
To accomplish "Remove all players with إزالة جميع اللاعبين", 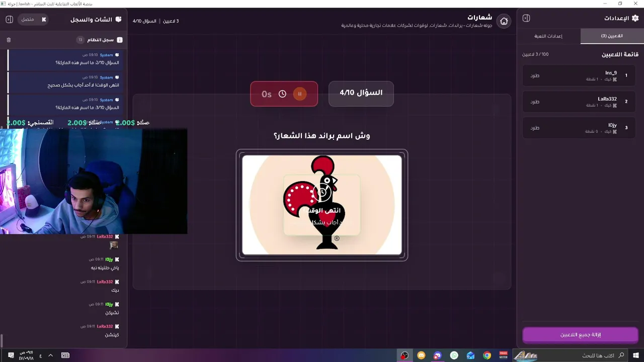I will click(580, 335).
